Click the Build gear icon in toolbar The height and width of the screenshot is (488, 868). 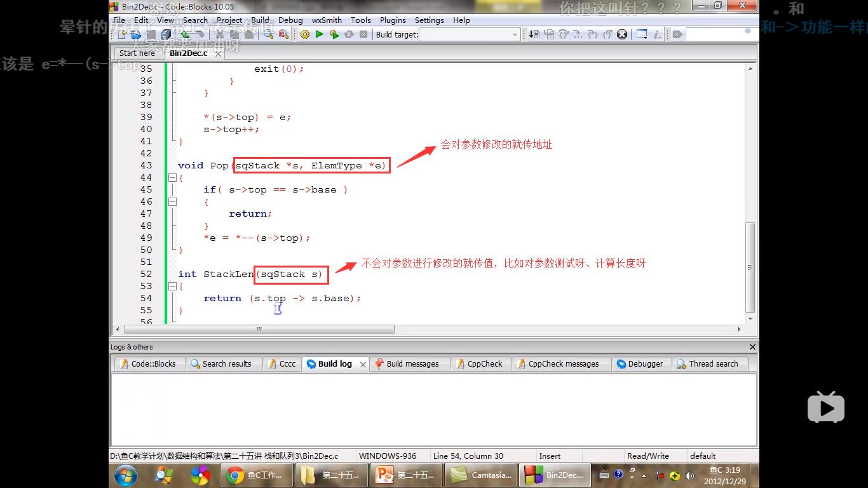pyautogui.click(x=305, y=34)
